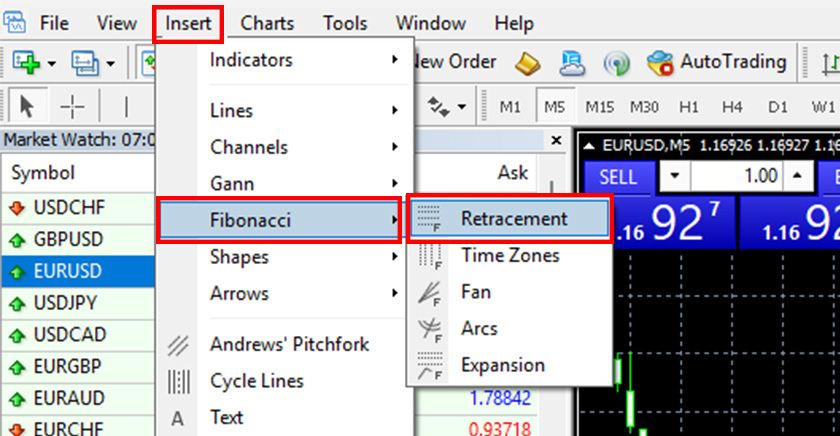Open MetaEditor gold book icon
Screen dimensions: 840x436
tap(528, 62)
